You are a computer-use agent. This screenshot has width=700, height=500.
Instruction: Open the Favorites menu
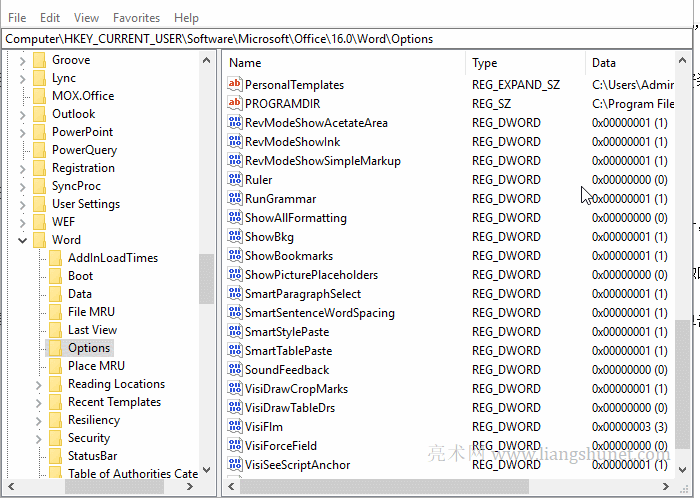pos(136,18)
